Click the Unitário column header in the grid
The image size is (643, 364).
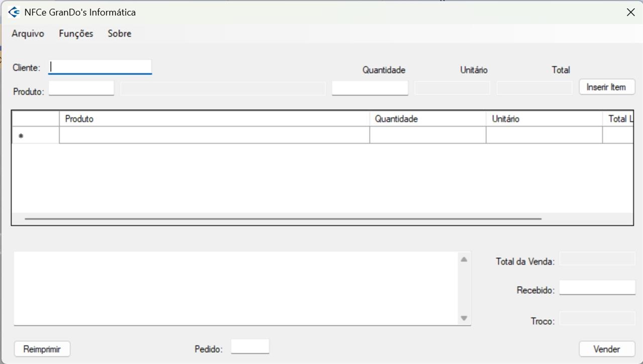click(544, 119)
